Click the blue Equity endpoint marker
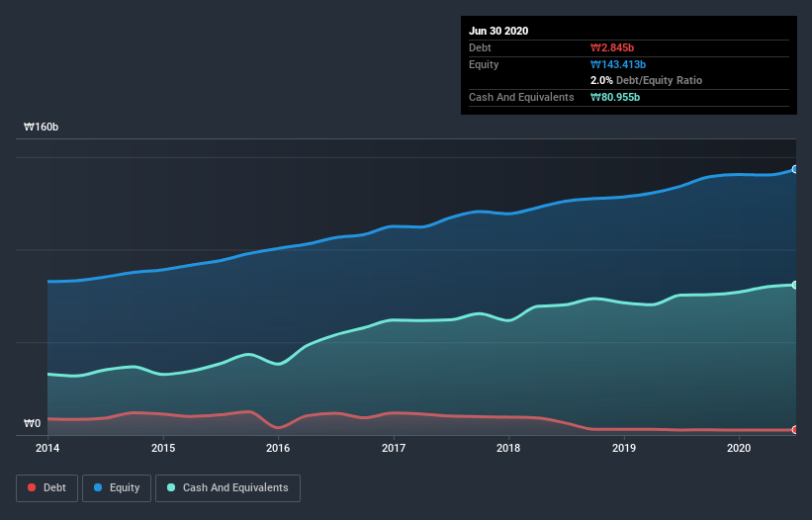This screenshot has width=812, height=520. click(795, 169)
